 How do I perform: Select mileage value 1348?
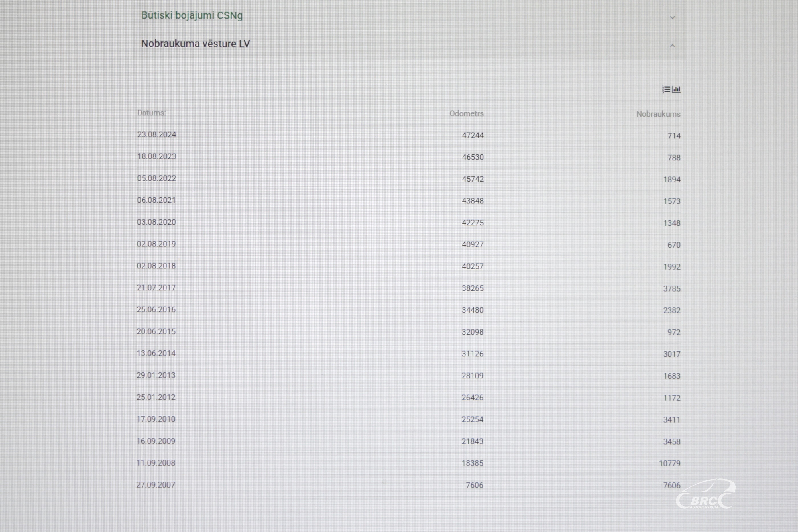672,223
